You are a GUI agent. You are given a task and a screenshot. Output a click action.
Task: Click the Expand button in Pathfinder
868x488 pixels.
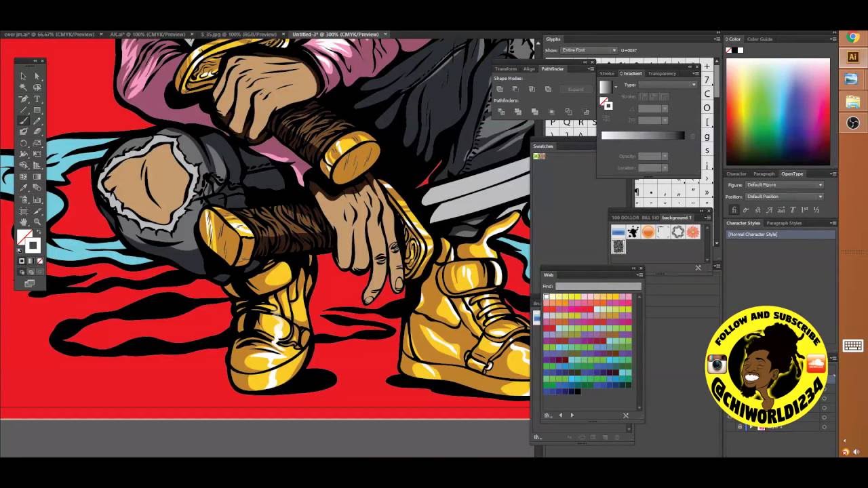pos(576,89)
